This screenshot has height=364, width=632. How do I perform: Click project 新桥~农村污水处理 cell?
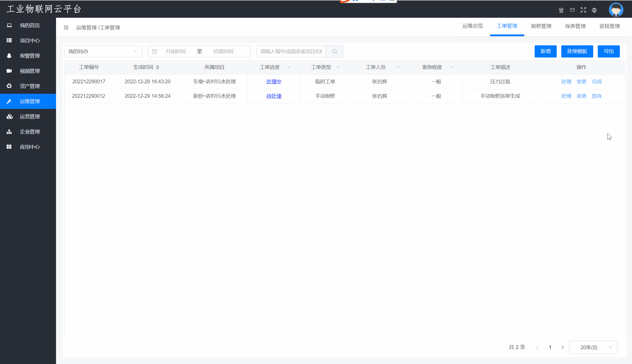coord(214,96)
